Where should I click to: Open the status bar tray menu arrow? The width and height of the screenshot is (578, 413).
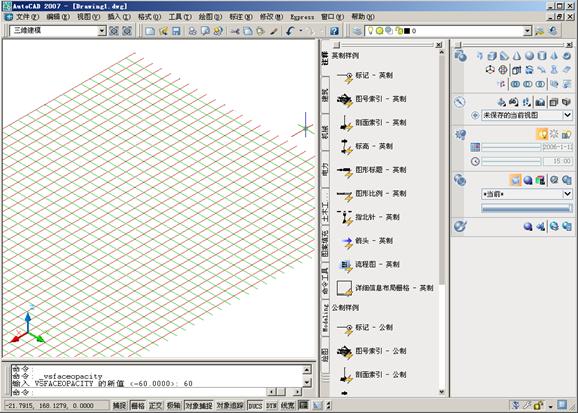(551, 406)
